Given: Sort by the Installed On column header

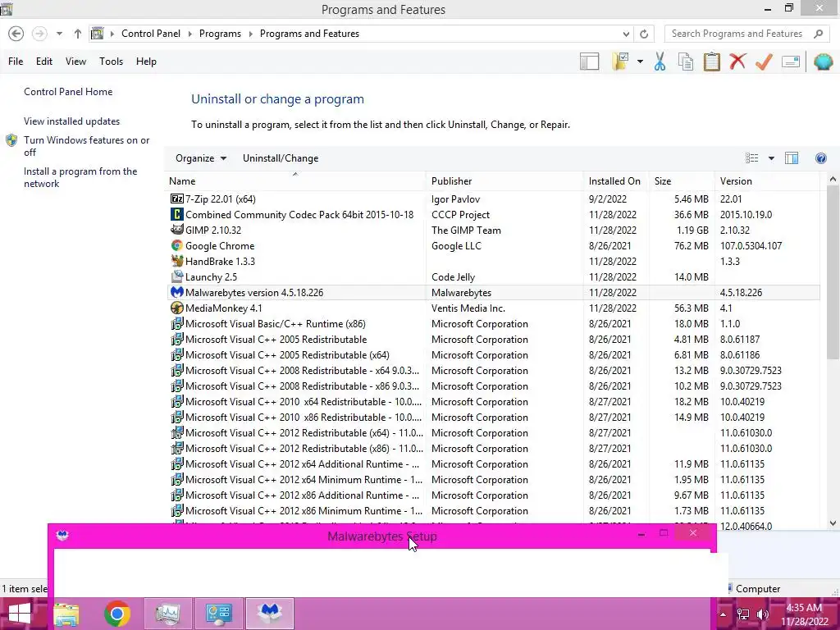Looking at the screenshot, I should [x=616, y=181].
